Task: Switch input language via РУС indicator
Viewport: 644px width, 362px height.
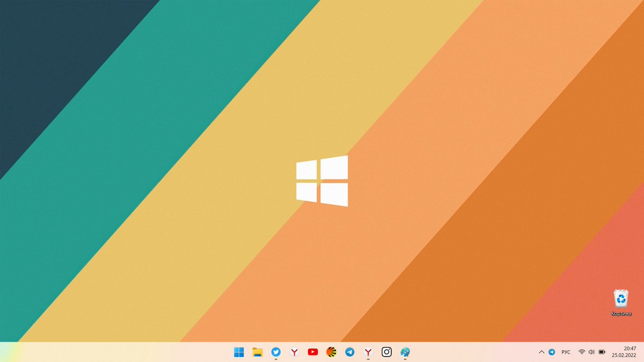Action: [566, 352]
